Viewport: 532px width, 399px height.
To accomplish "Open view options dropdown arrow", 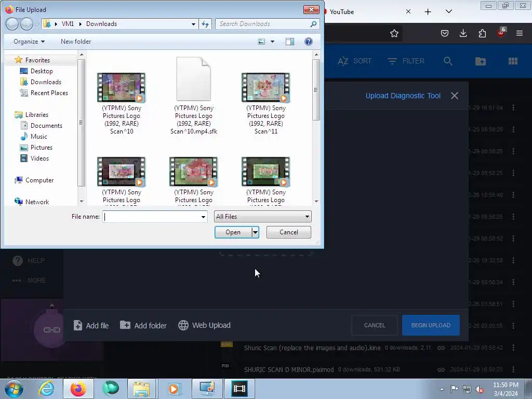I will pyautogui.click(x=272, y=42).
